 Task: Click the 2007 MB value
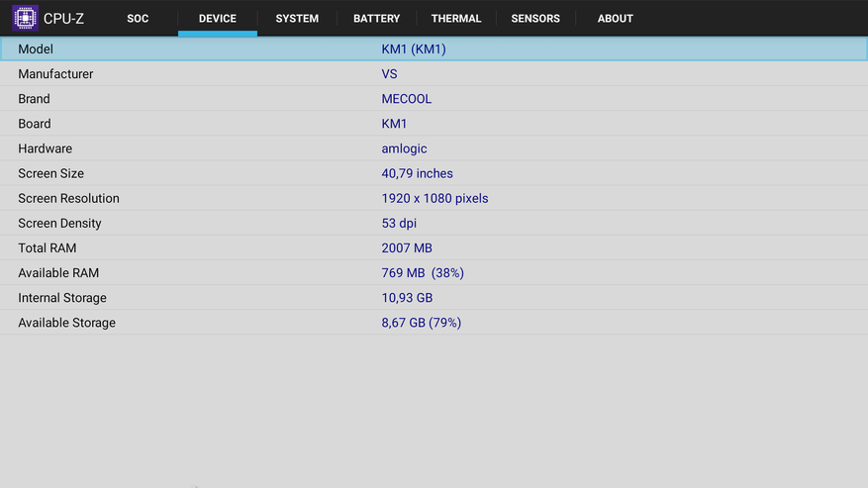coord(407,248)
